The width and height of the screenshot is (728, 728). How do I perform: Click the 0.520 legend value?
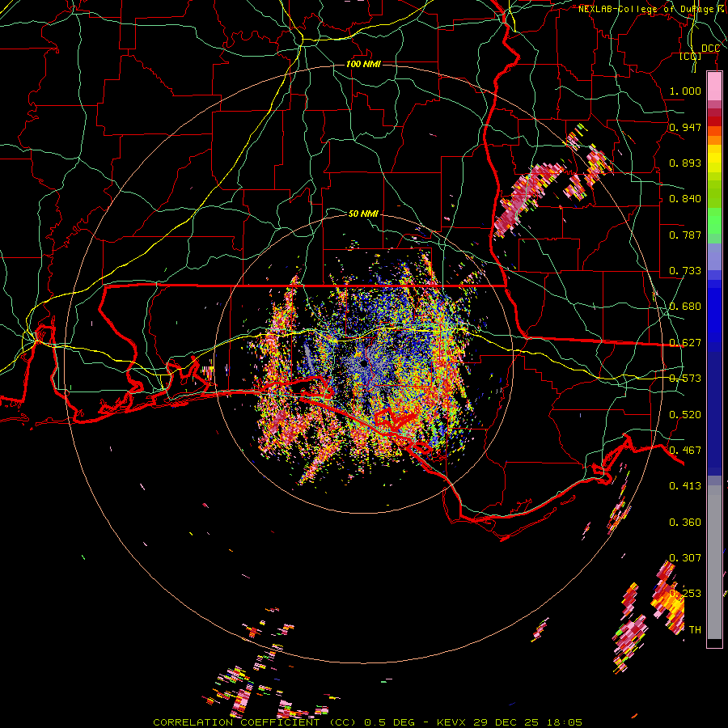coord(685,414)
